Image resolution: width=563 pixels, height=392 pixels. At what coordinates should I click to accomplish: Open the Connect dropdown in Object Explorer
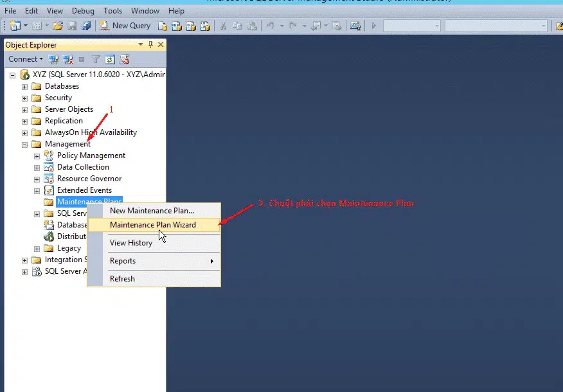pyautogui.click(x=26, y=59)
